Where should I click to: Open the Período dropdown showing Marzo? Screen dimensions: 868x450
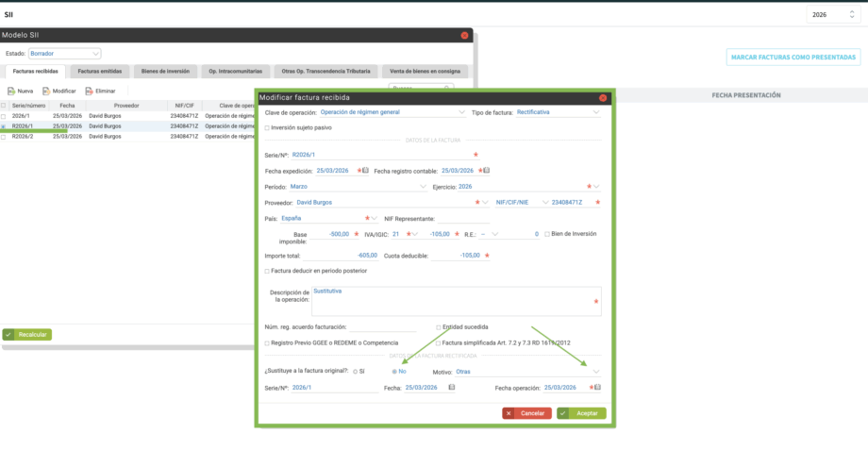(423, 187)
